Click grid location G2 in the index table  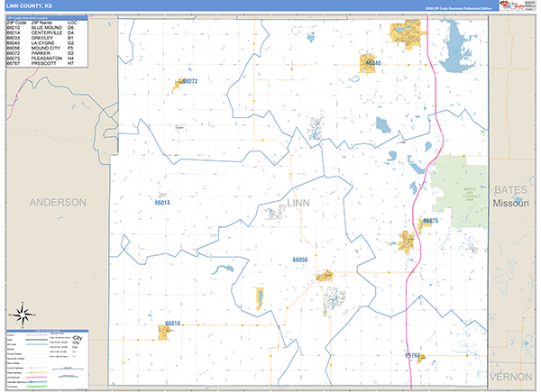70,43
